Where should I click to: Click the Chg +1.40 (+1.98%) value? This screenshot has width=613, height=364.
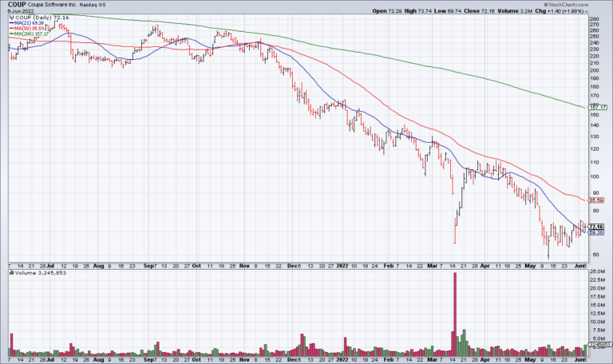point(559,11)
